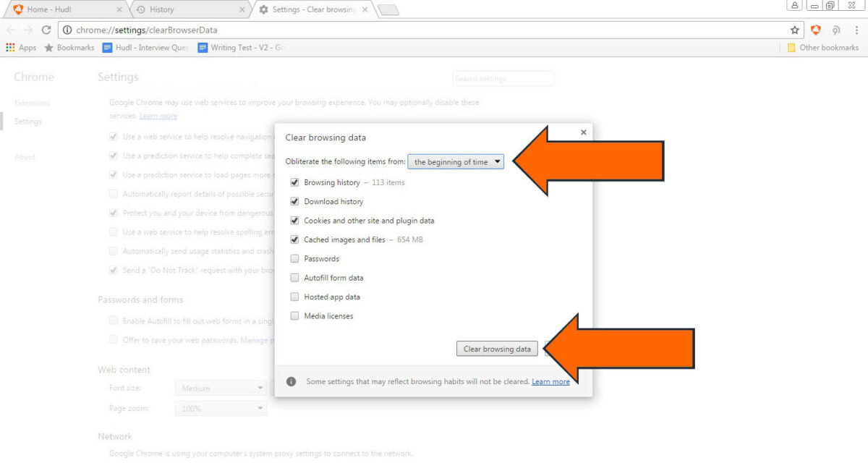The image size is (868, 463).
Task: Toggle Cached images and files checkbox
Action: pyautogui.click(x=294, y=239)
